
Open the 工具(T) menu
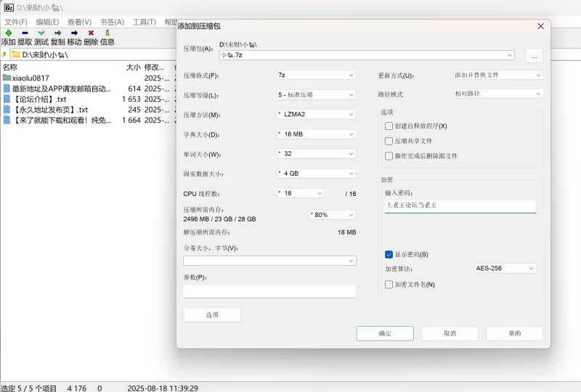(144, 23)
